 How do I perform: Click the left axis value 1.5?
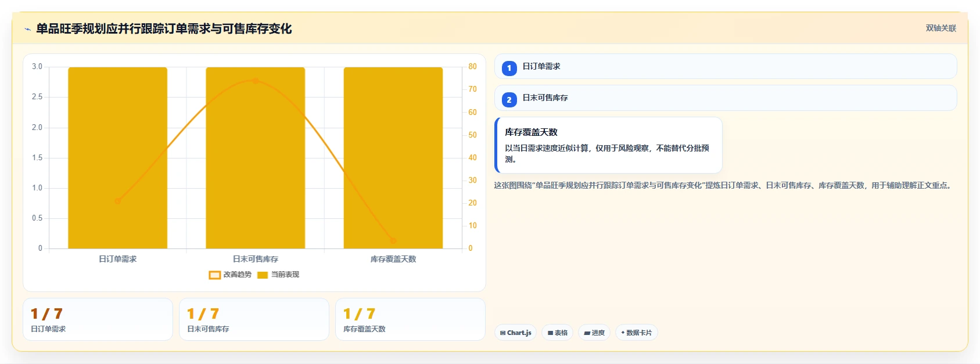pos(37,158)
